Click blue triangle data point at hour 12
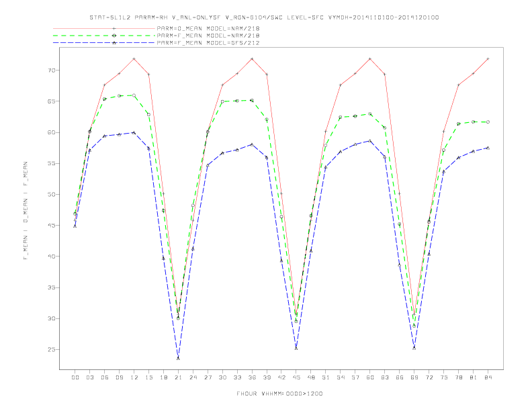Image resolution: width=532 pixels, height=411 pixels. point(134,132)
